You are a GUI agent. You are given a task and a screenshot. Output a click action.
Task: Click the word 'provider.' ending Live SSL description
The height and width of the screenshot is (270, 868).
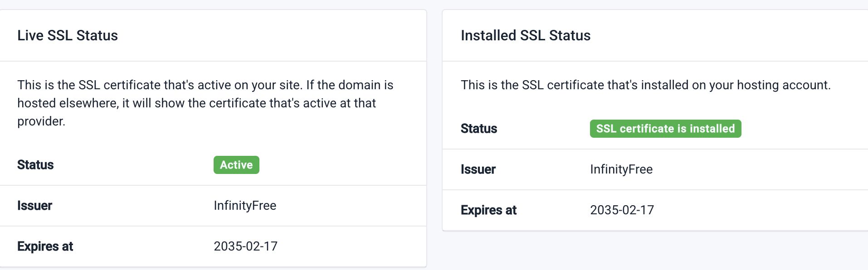[x=41, y=121]
